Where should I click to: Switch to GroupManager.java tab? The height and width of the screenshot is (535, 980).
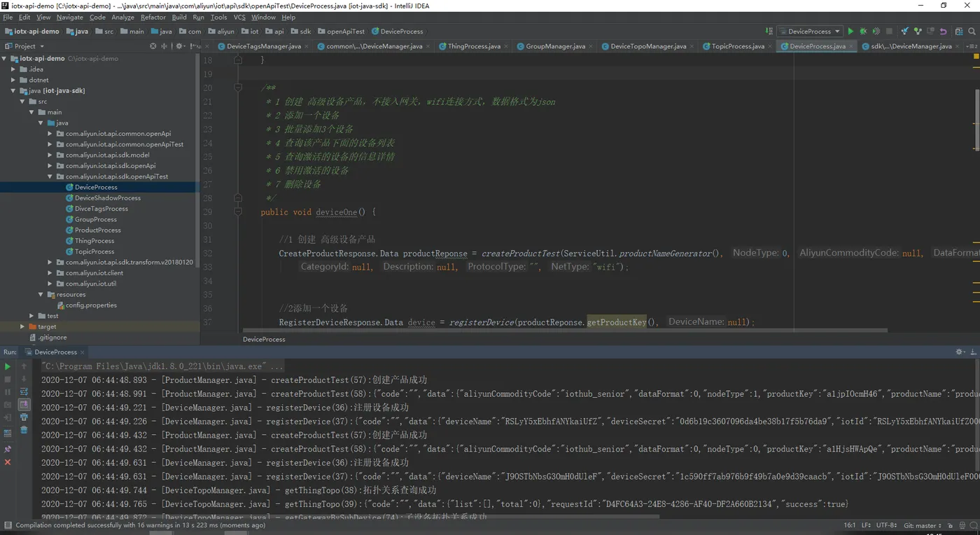coord(556,46)
